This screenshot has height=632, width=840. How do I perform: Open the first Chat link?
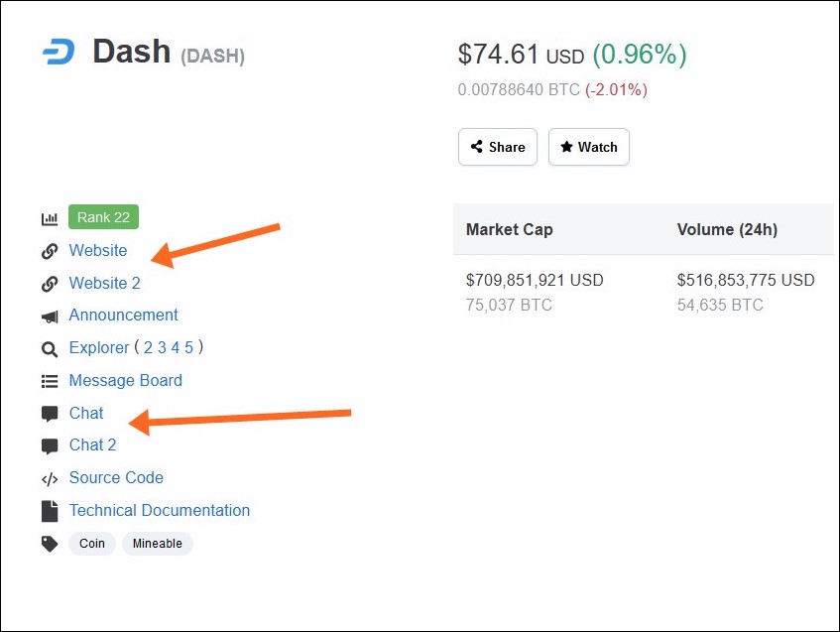point(85,414)
